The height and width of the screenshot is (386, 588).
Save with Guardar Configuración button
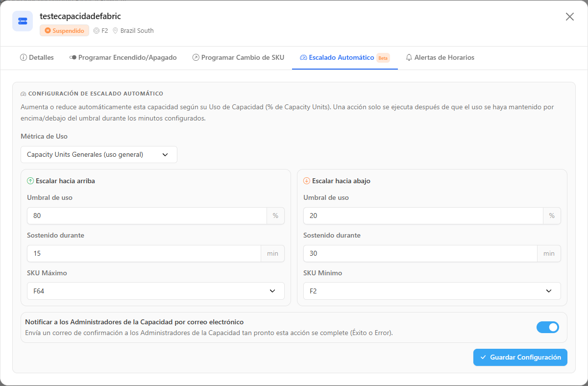520,357
